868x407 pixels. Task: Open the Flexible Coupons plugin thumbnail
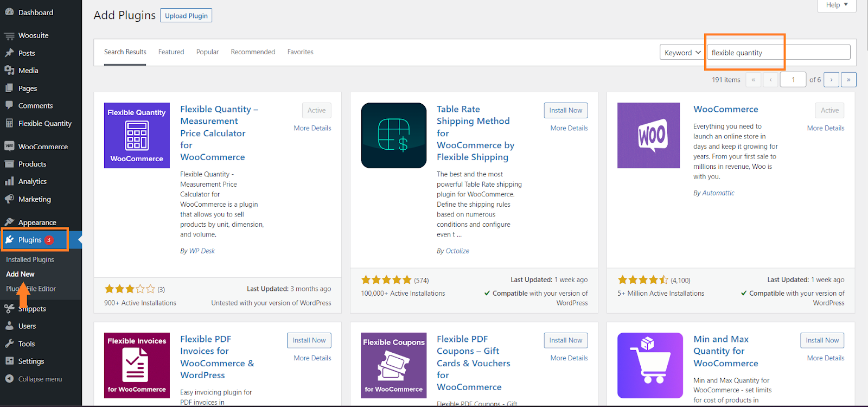coord(394,365)
